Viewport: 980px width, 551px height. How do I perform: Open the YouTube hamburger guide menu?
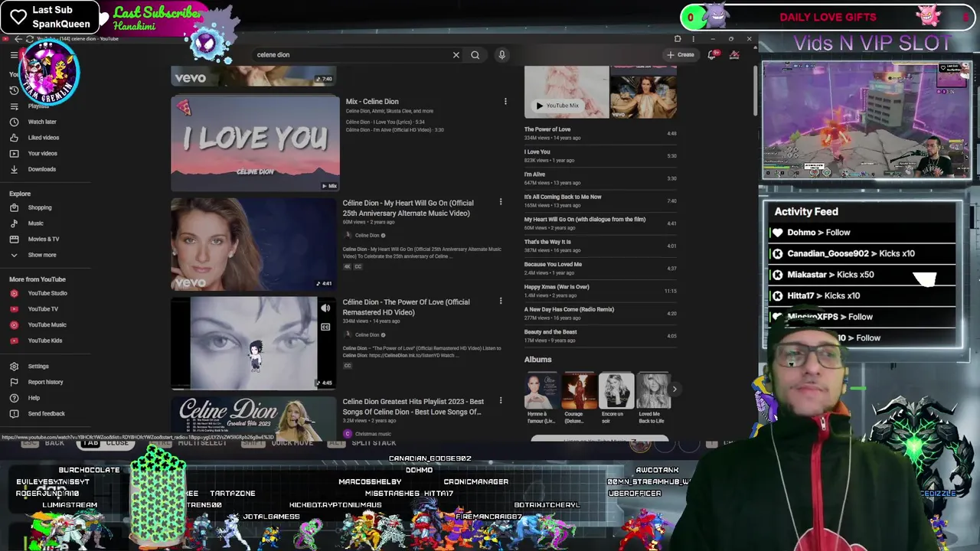click(x=14, y=55)
